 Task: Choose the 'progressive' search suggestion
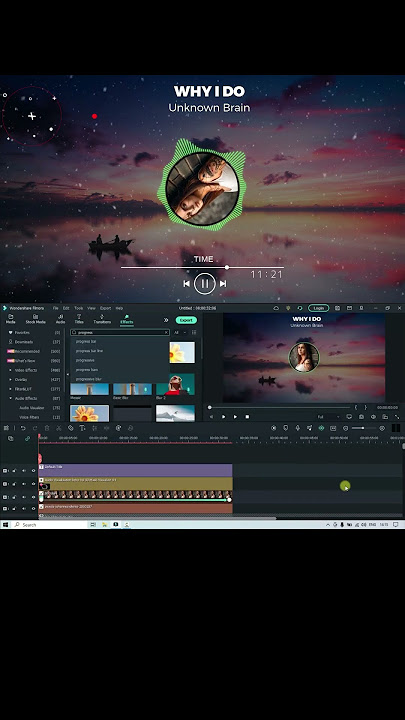click(x=85, y=360)
